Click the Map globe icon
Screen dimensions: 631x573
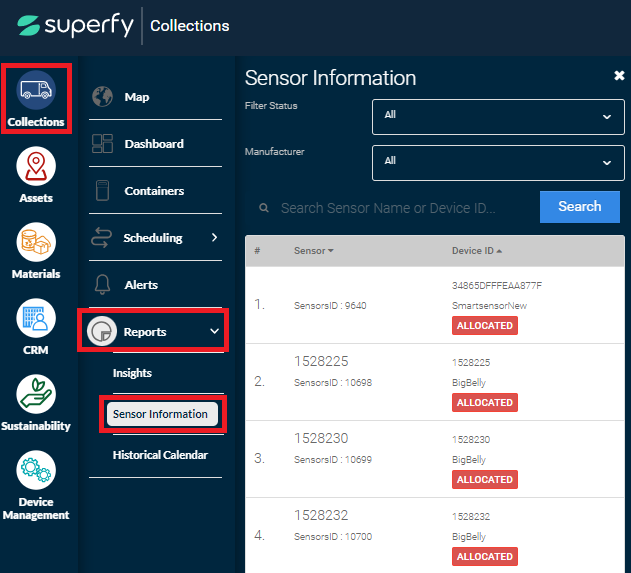[x=102, y=97]
